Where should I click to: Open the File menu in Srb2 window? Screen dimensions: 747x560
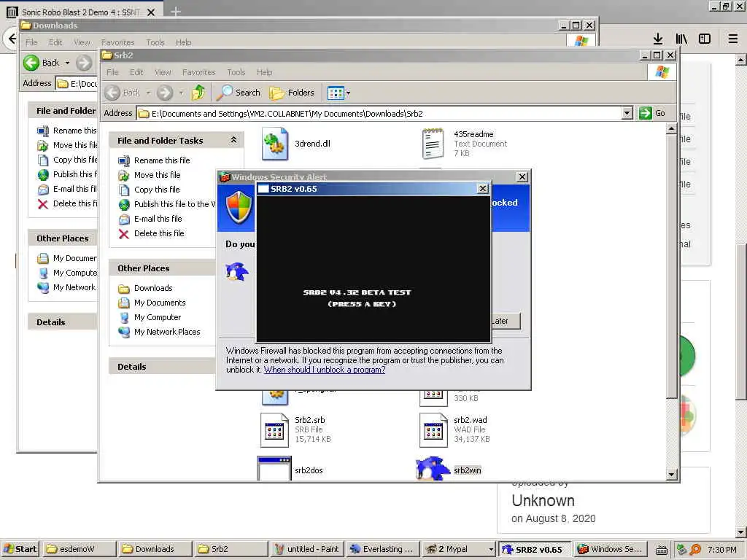click(x=112, y=72)
